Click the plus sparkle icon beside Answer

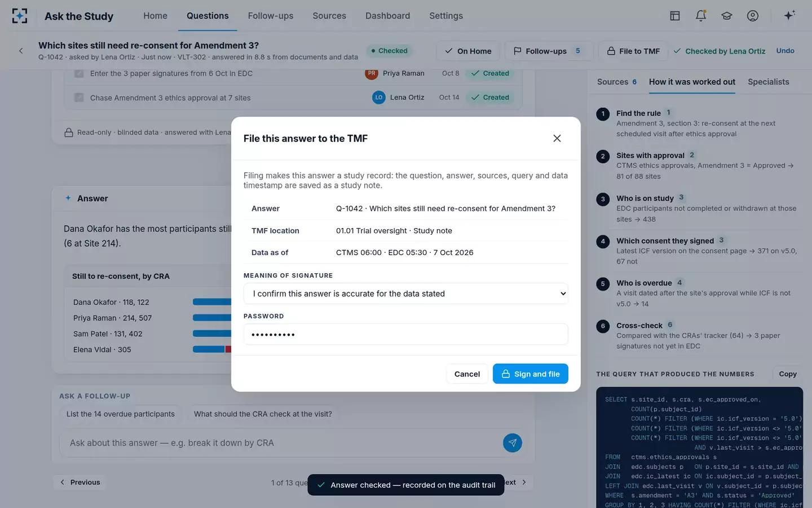pos(68,198)
